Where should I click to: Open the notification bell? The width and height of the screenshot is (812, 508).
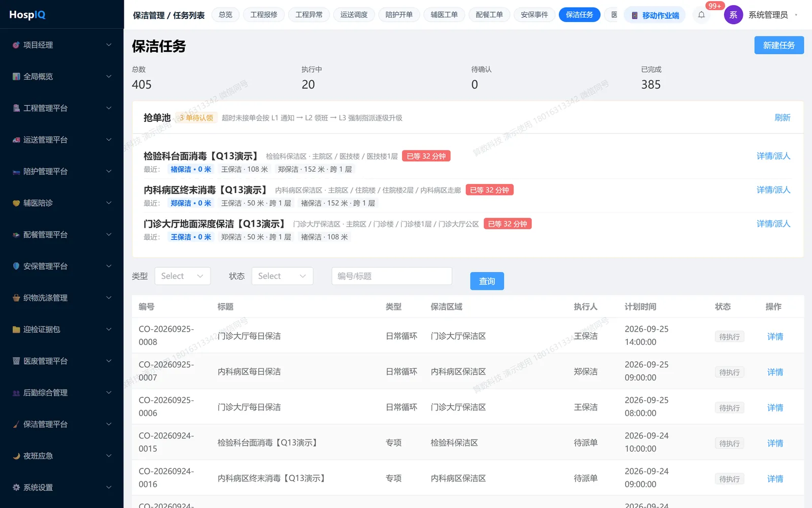(x=701, y=15)
